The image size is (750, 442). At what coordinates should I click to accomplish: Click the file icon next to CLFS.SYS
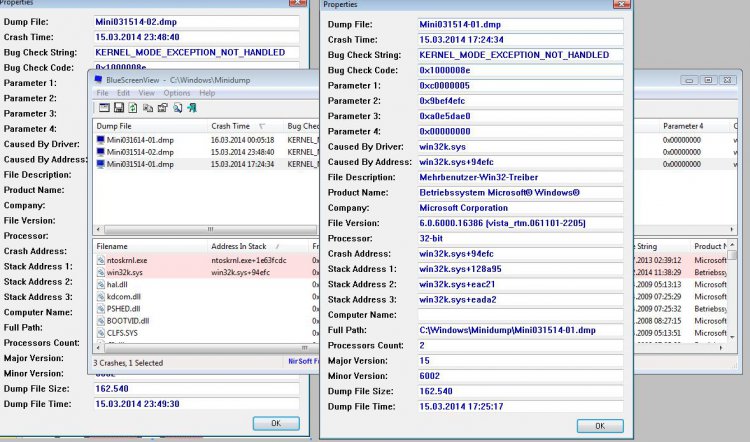[100, 332]
